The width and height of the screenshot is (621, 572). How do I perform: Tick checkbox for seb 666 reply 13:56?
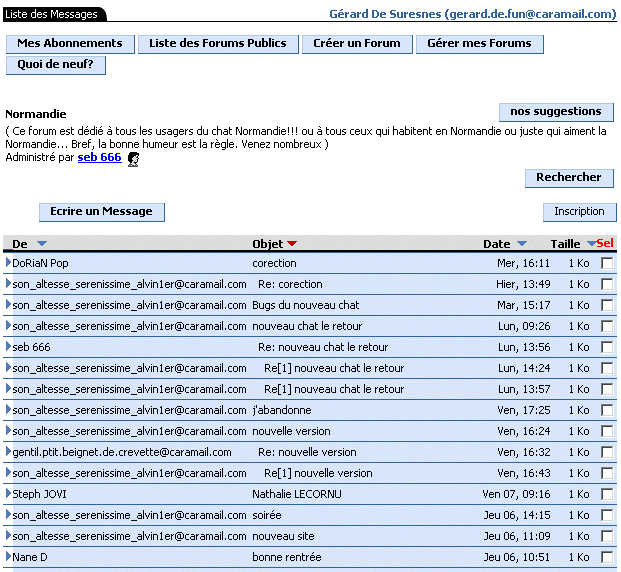[607, 347]
